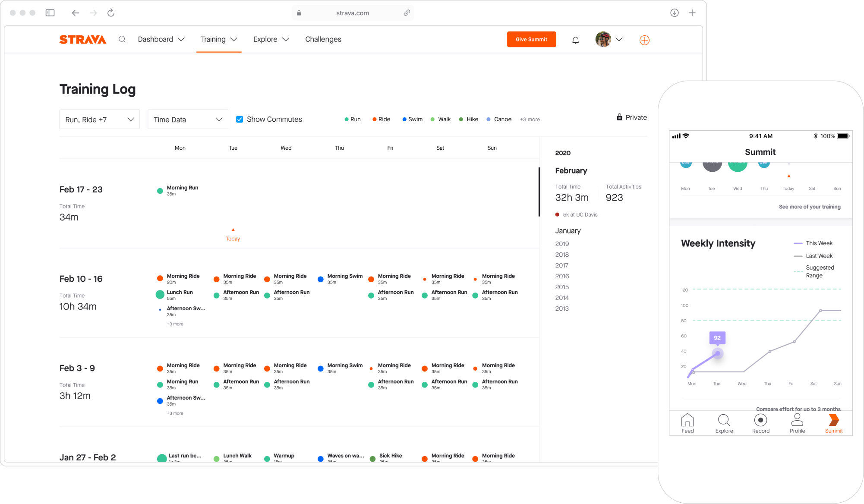Image resolution: width=864 pixels, height=504 pixels.
Task: Open Warmup activity
Action: (x=284, y=456)
